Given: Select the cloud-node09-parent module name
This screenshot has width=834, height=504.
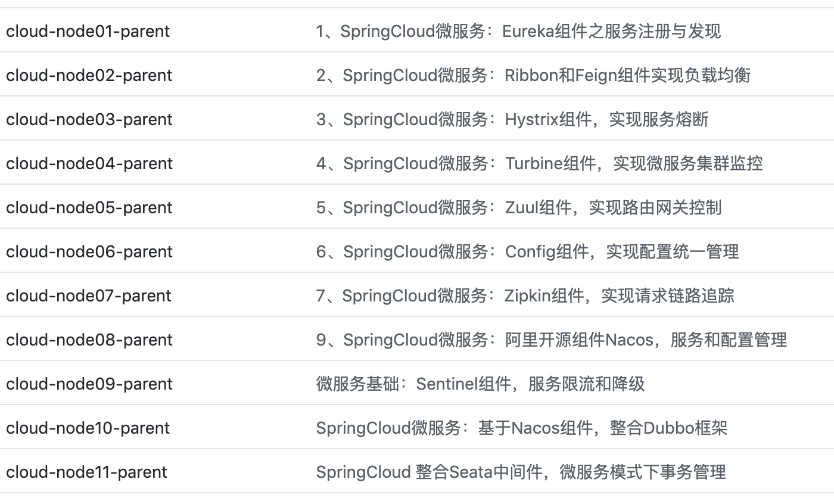Looking at the screenshot, I should [89, 384].
